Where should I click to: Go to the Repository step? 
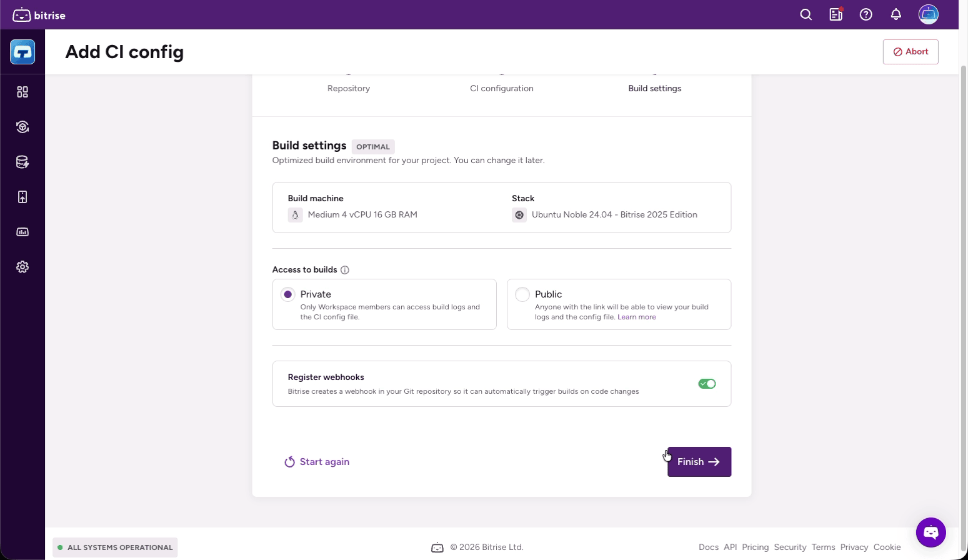349,88
